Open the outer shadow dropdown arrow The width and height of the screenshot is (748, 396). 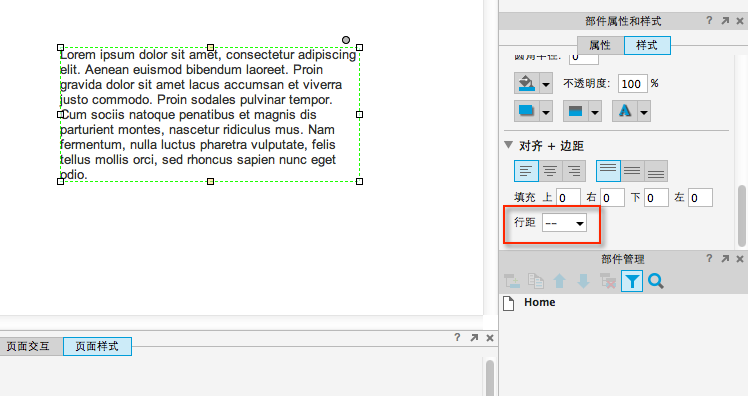click(546, 112)
